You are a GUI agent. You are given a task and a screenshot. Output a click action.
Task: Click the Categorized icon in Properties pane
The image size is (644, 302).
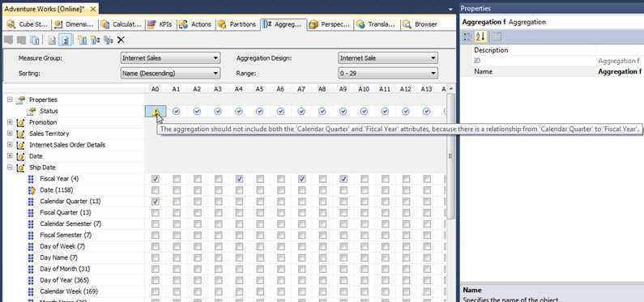click(467, 37)
